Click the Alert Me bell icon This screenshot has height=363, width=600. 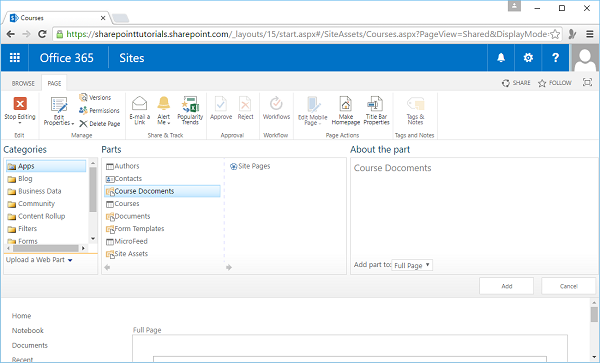point(163,103)
